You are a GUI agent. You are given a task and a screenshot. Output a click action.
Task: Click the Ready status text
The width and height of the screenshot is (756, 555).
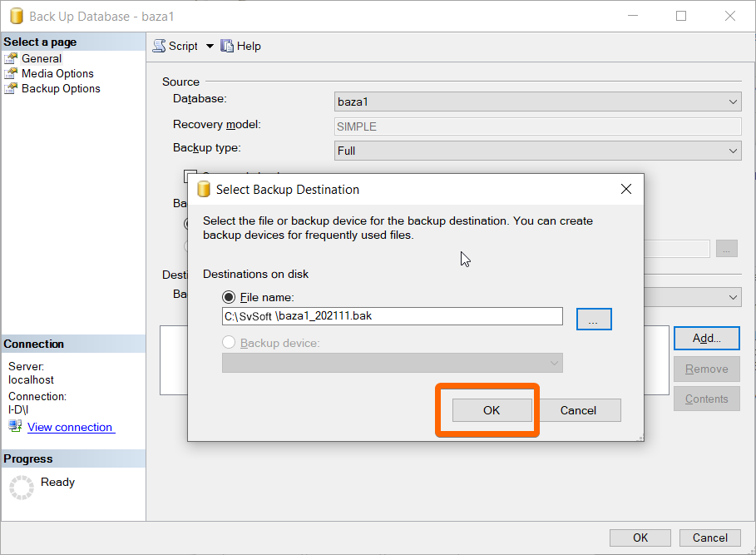[58, 482]
